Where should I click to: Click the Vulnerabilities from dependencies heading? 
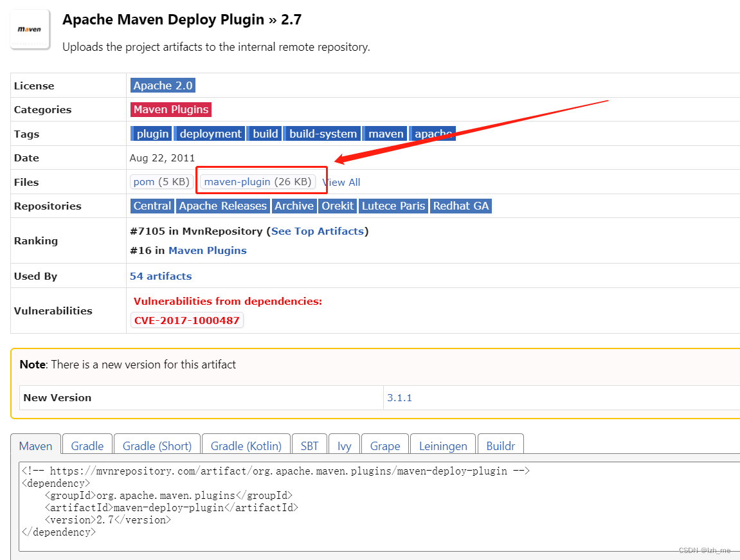(228, 301)
